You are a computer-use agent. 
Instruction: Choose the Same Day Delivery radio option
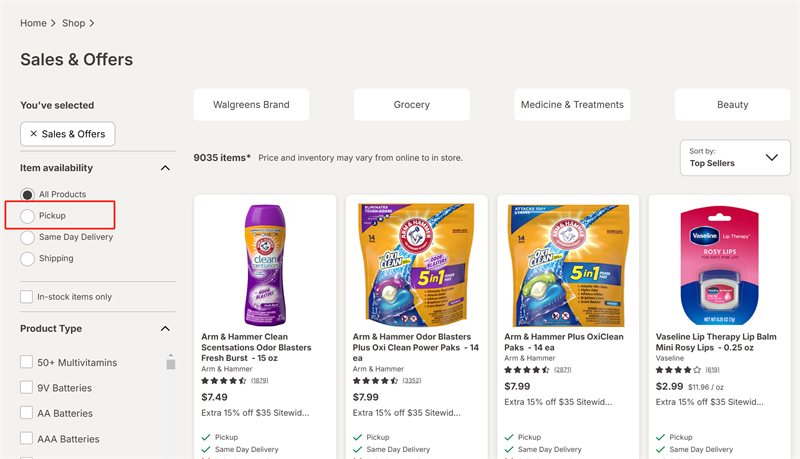click(27, 238)
